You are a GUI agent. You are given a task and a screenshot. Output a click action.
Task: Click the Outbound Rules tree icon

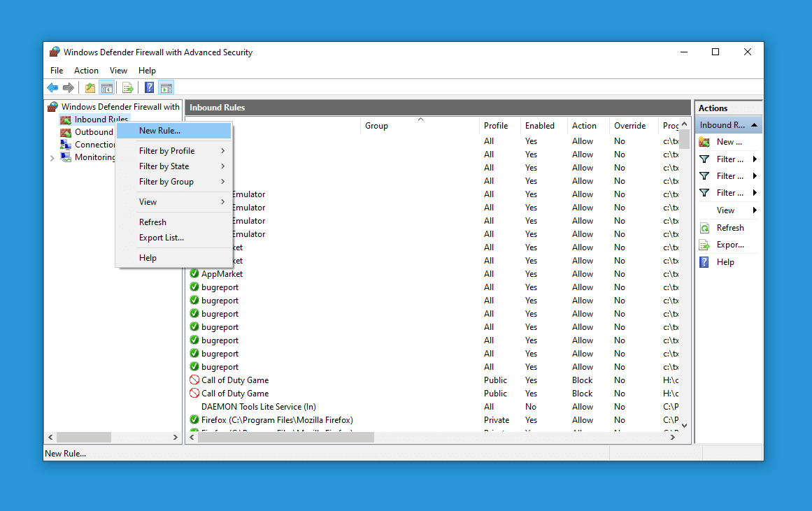coord(66,132)
